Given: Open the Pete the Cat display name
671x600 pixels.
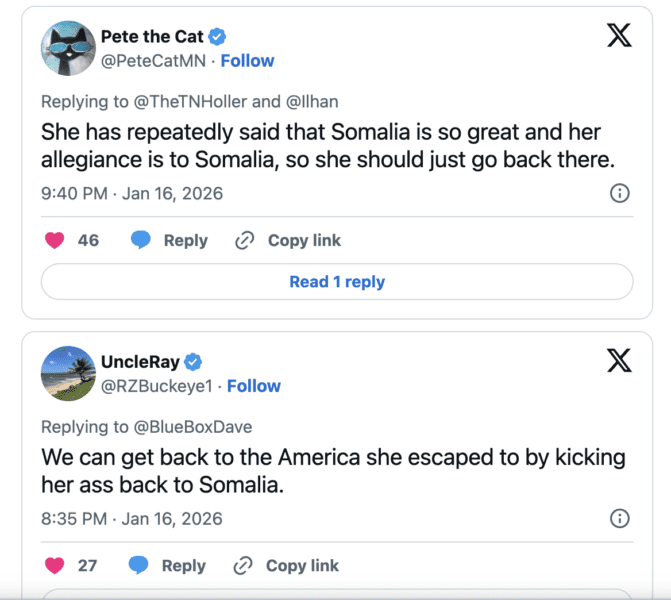Looking at the screenshot, I should pyautogui.click(x=152, y=37).
